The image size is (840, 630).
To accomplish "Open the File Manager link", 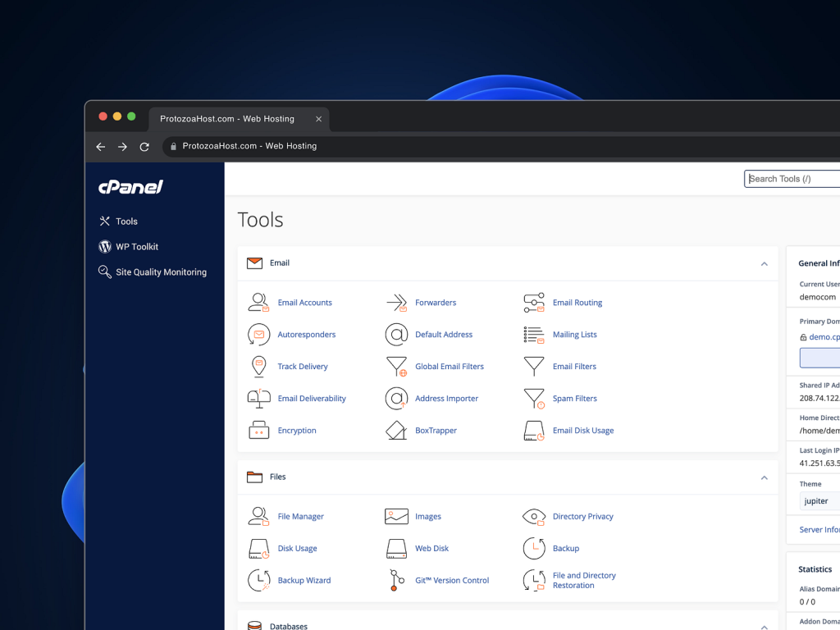I will tap(300, 517).
